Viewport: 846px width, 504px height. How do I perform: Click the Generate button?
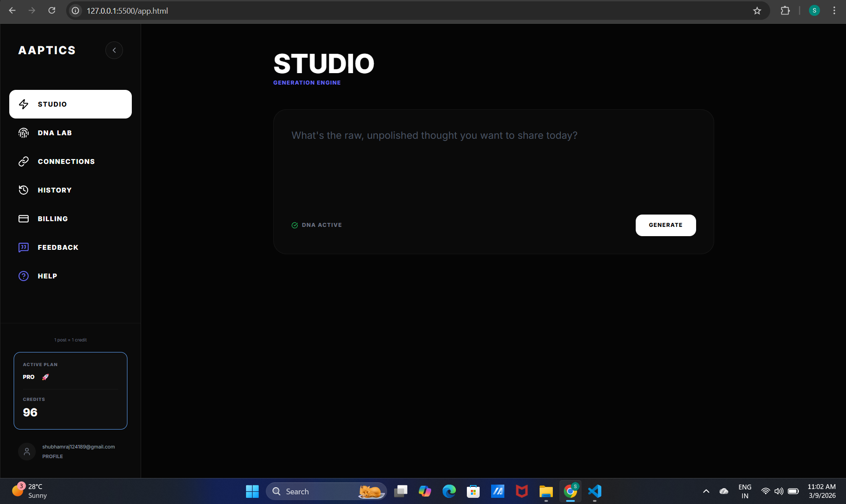[x=666, y=225]
